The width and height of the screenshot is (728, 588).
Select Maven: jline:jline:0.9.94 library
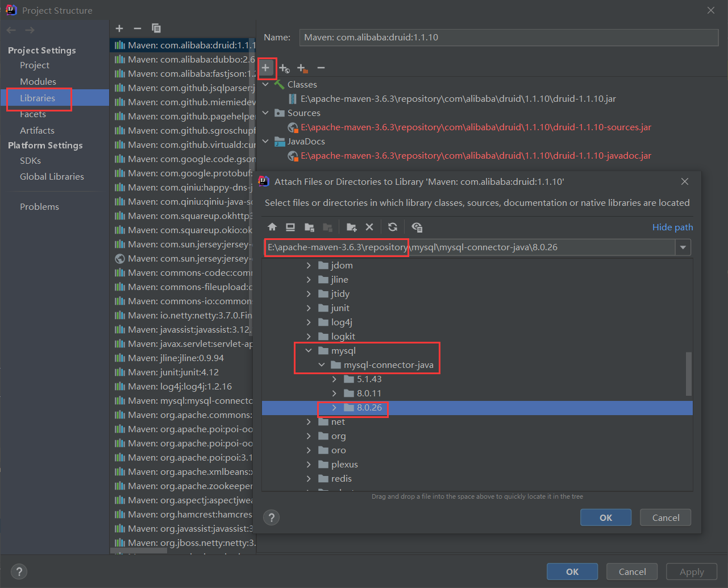click(182, 358)
